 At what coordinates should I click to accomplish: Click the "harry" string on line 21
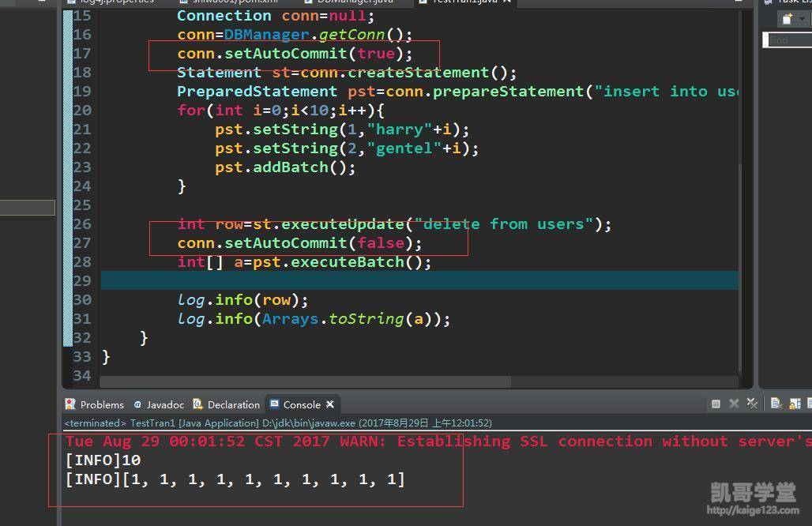tap(399, 130)
